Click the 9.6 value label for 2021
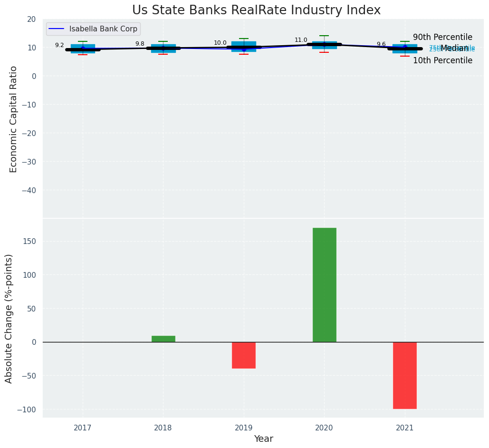Viewport: 489px width, 448px height. [x=381, y=44]
